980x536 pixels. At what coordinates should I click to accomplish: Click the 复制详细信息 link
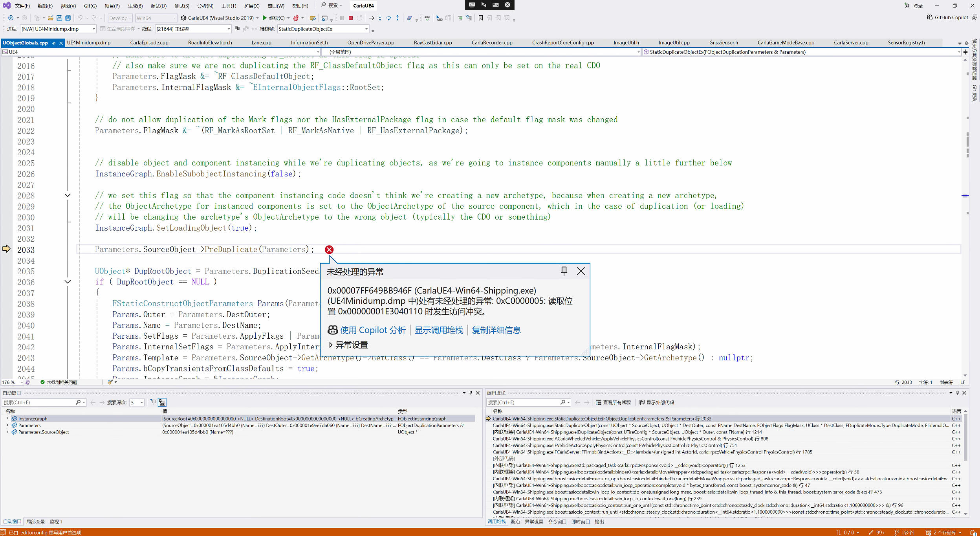(x=496, y=330)
